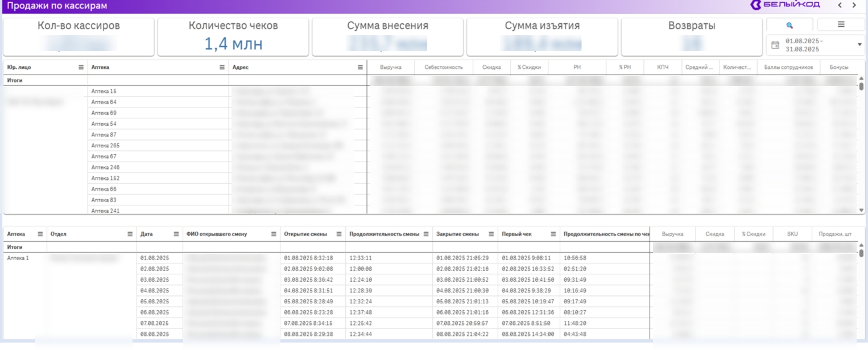868x350 pixels.
Task: Select date cell 05.08.2025
Action: coord(155,301)
